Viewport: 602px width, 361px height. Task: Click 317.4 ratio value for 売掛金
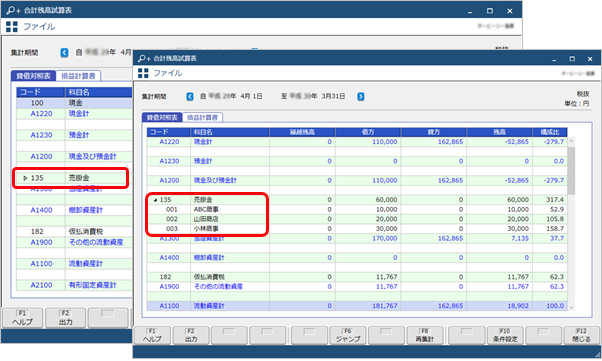pyautogui.click(x=555, y=200)
